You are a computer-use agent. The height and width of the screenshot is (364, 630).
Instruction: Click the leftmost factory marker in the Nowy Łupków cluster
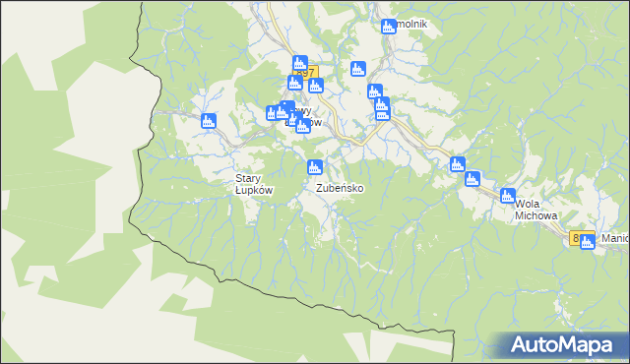click(x=273, y=113)
